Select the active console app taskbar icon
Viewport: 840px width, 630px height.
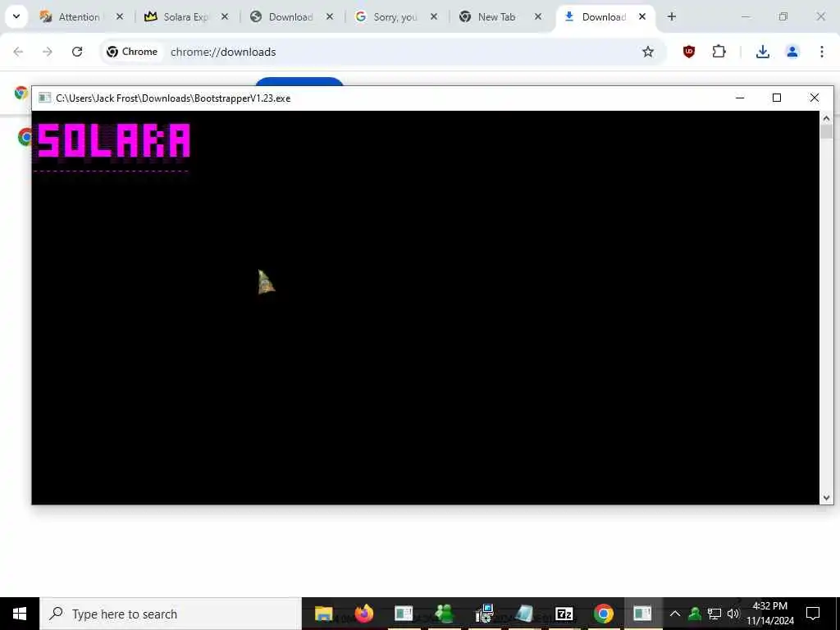click(x=643, y=614)
